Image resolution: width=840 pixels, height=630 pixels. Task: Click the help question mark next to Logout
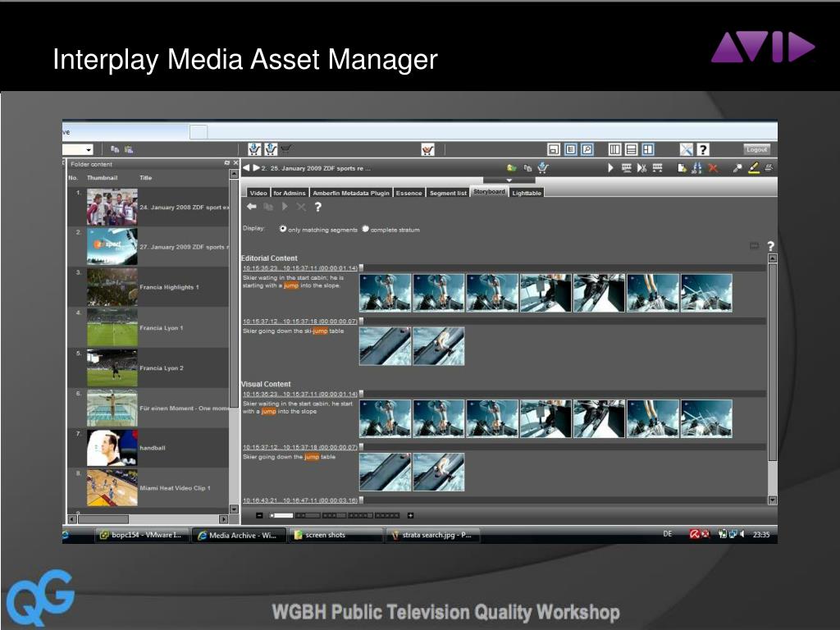(703, 149)
